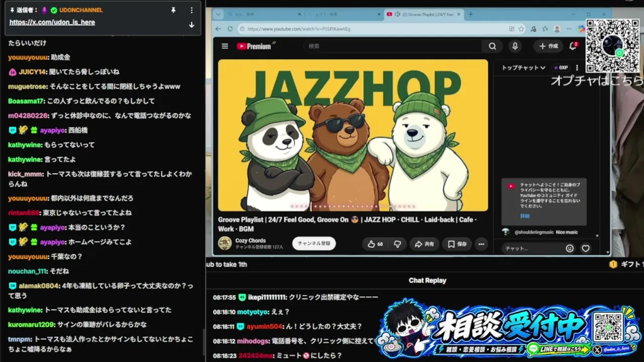Click the 0XP badge in chat header
This screenshot has width=644, height=362.
click(x=560, y=67)
